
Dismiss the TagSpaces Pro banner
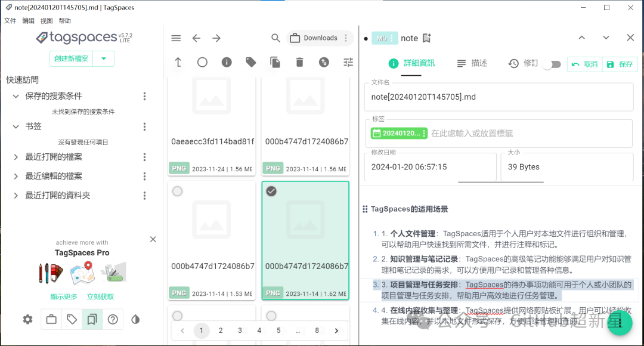click(153, 239)
